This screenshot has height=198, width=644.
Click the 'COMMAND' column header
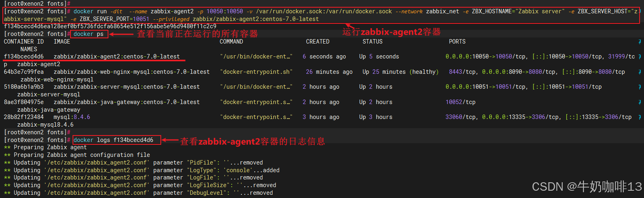pyautogui.click(x=231, y=42)
